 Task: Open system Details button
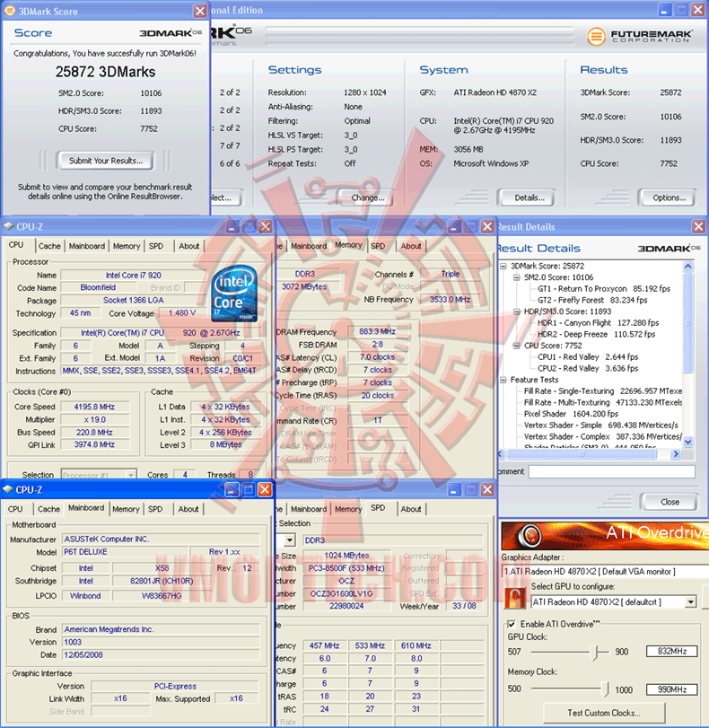(x=527, y=197)
